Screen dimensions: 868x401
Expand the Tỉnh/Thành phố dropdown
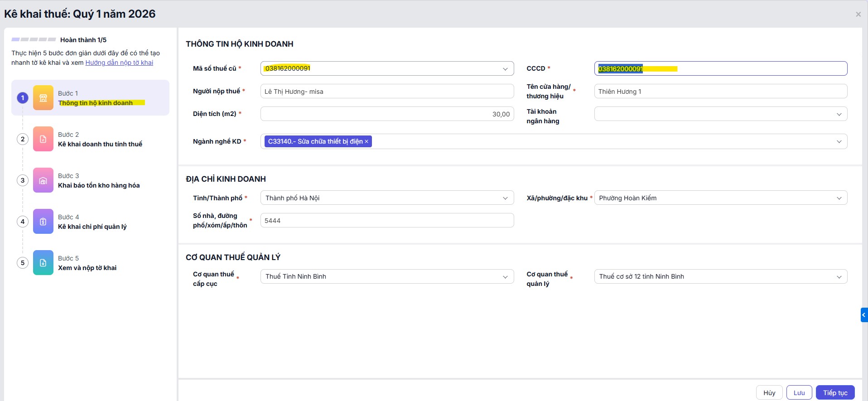(505, 198)
